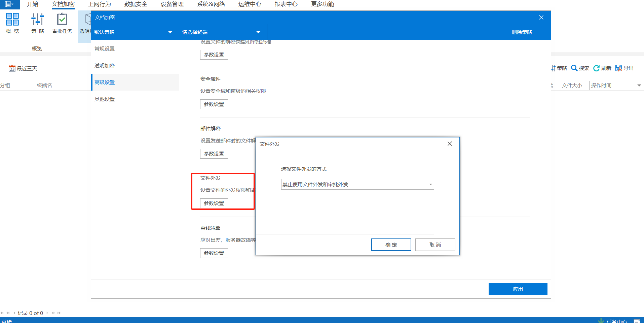Open 参数设置 under 文件外发
644x323 pixels.
(x=214, y=203)
